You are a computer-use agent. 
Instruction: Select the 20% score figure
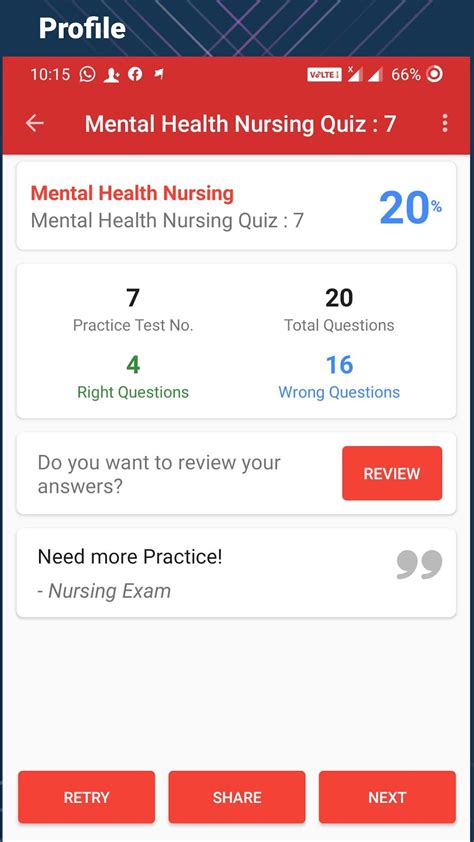[x=411, y=208]
